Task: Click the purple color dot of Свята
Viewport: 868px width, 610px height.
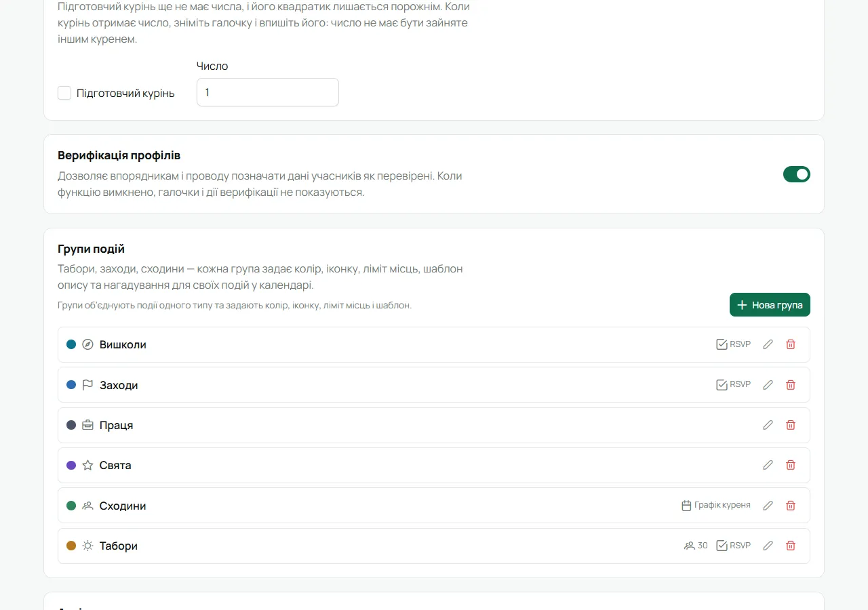Action: click(71, 465)
